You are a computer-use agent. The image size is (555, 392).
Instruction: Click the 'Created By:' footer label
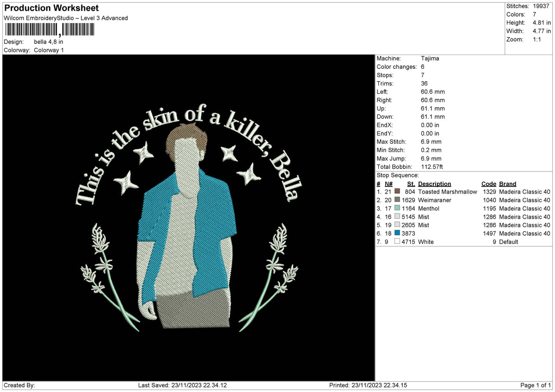[x=19, y=386]
